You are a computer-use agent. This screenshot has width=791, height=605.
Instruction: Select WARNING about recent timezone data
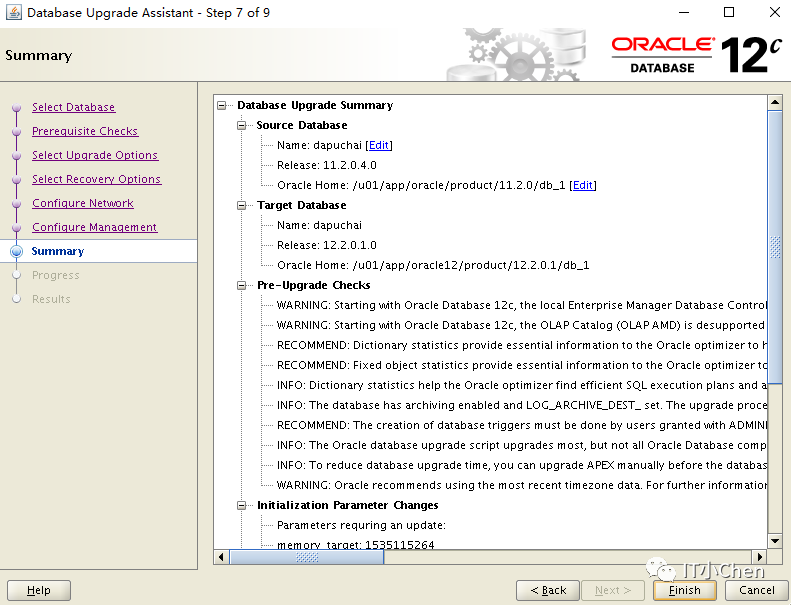(x=522, y=485)
